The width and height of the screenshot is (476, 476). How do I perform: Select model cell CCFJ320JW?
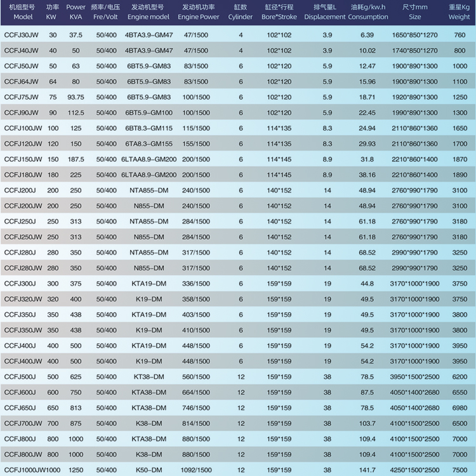point(23,299)
